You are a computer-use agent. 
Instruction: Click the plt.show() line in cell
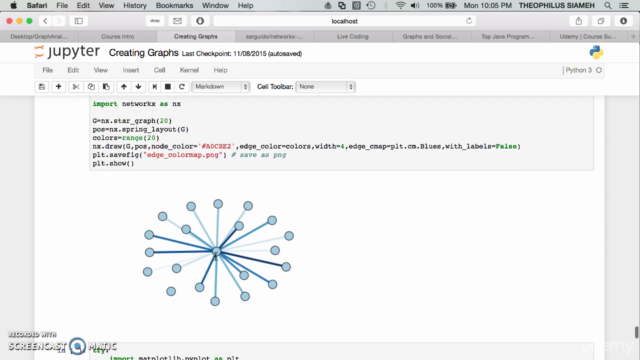click(113, 163)
